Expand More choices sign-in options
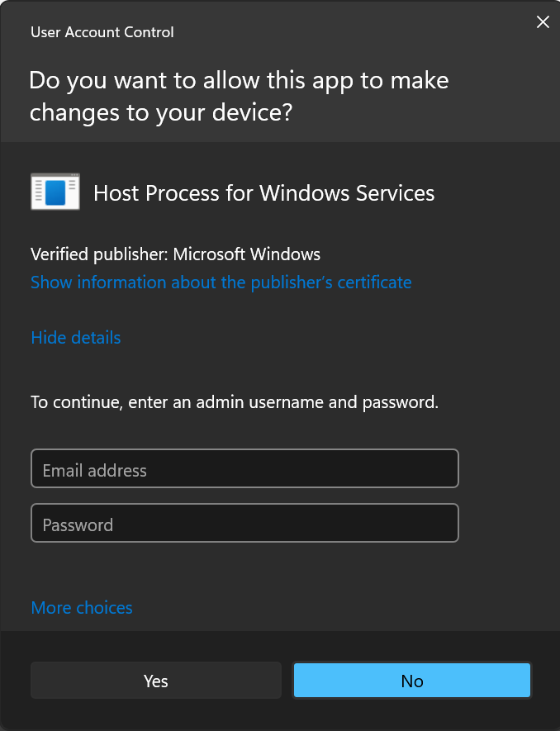560x731 pixels. pyautogui.click(x=82, y=608)
